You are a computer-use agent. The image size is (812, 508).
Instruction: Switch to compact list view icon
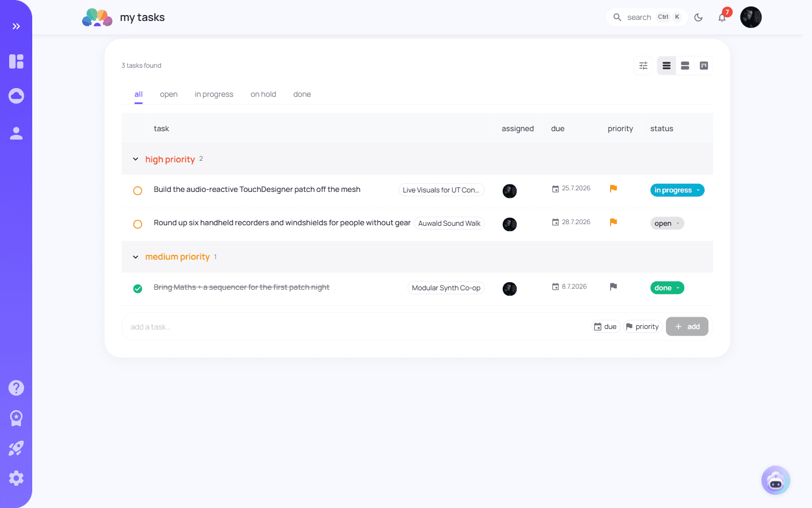[666, 66]
